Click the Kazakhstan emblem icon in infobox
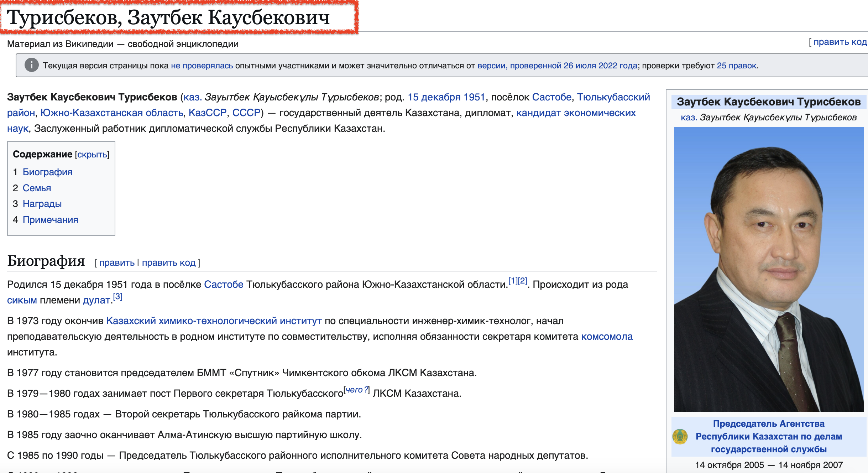Viewport: 868px width, 473px height. 680,436
